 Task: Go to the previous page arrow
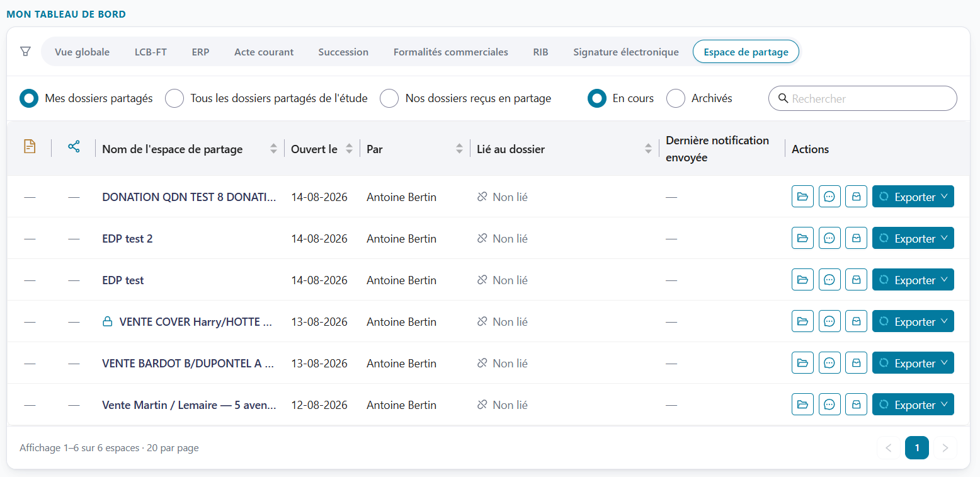click(889, 448)
